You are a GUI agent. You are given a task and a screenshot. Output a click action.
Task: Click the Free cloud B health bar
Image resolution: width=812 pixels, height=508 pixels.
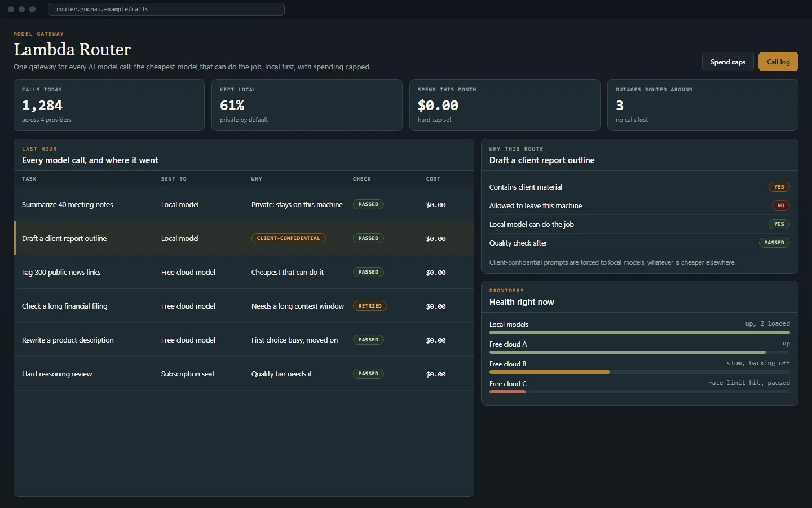[x=639, y=372]
